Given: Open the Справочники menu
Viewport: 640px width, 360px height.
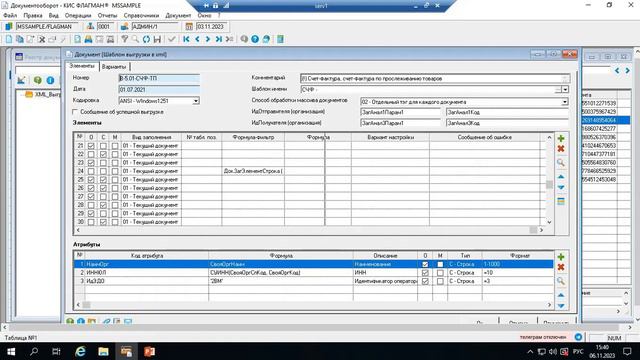Looking at the screenshot, I should pyautogui.click(x=141, y=16).
